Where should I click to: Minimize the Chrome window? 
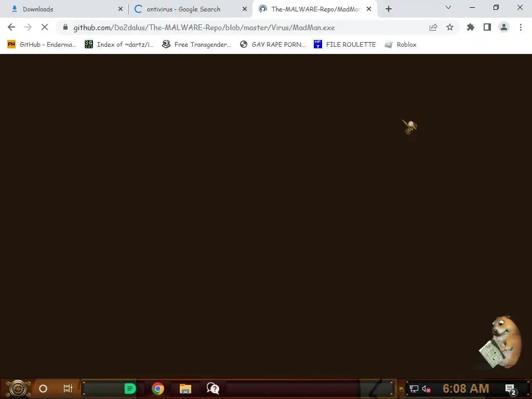472,7
